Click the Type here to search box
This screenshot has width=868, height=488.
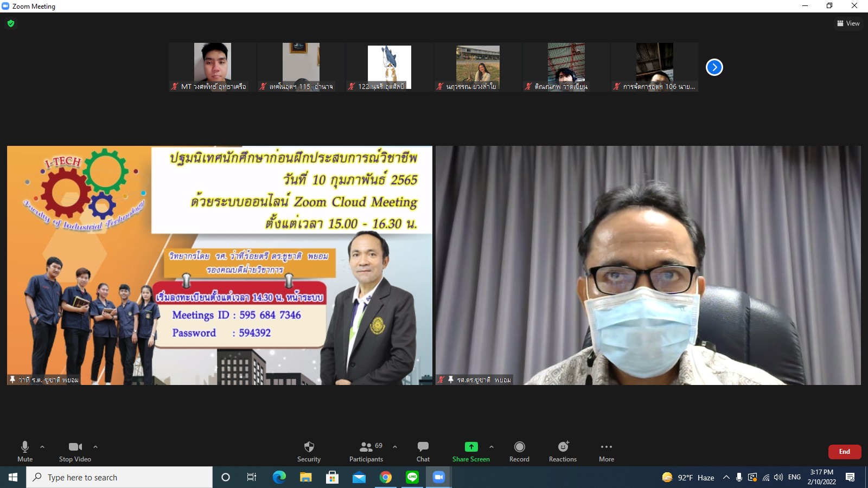119,477
